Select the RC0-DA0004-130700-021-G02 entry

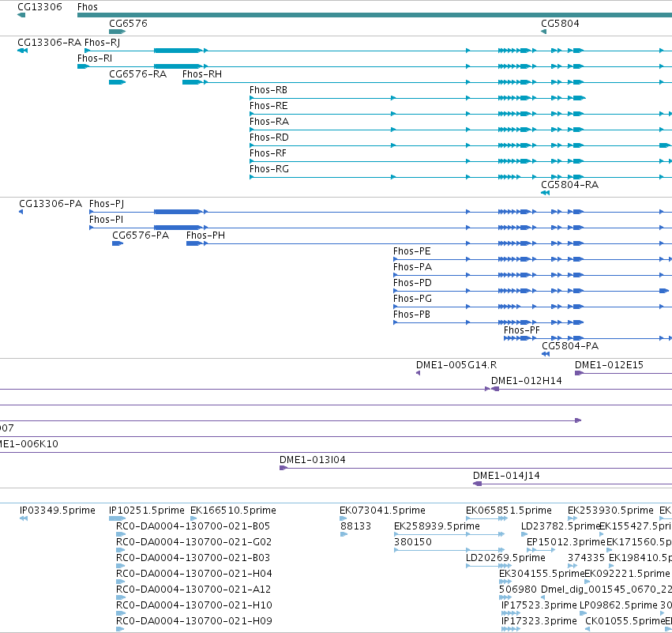tap(193, 542)
